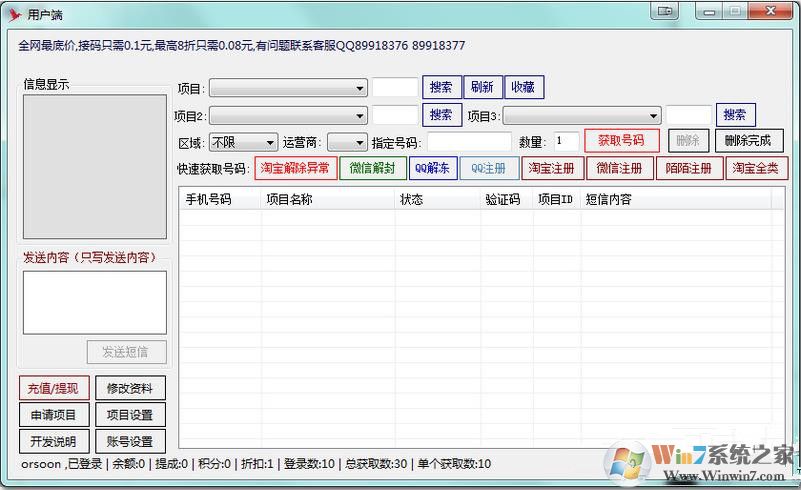The width and height of the screenshot is (801, 490).
Task: Focus the 指定号码 input field
Action: 469,142
